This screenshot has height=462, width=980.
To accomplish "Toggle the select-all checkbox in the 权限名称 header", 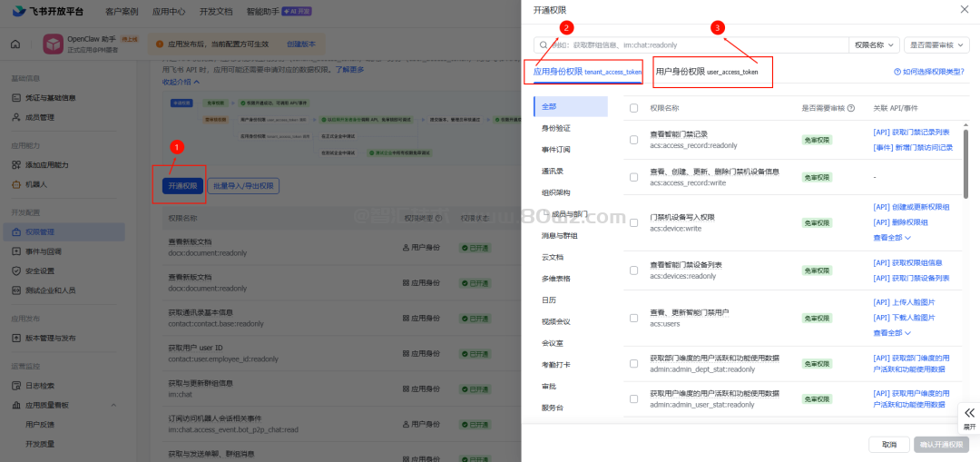I will [x=633, y=108].
